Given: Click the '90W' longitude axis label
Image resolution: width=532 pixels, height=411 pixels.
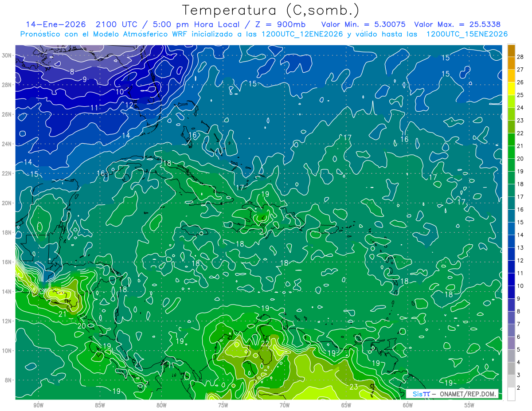Looking at the screenshot, I should pos(38,405).
